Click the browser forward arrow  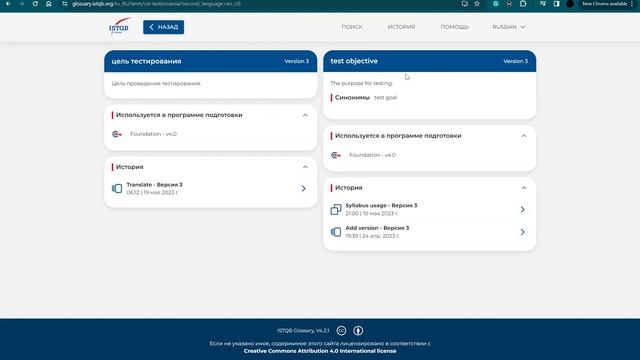tap(21, 4)
